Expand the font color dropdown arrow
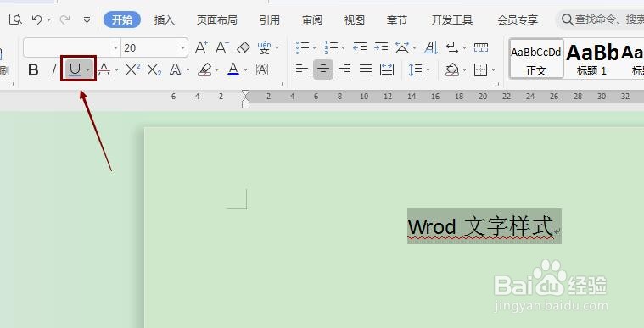This screenshot has width=644, height=328. click(x=245, y=70)
